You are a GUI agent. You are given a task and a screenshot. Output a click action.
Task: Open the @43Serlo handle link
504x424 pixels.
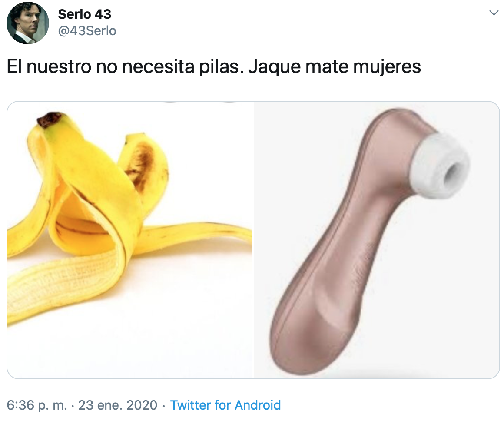[x=87, y=31]
